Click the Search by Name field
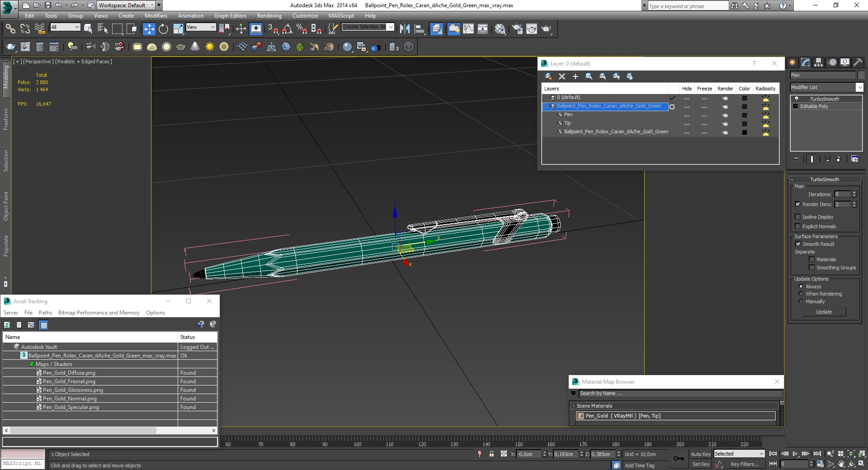 [x=680, y=394]
